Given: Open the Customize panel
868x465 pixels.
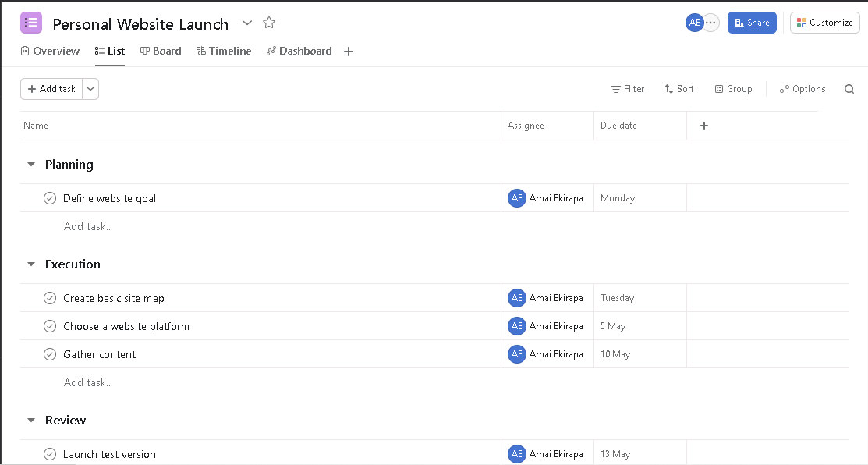Looking at the screenshot, I should (825, 23).
